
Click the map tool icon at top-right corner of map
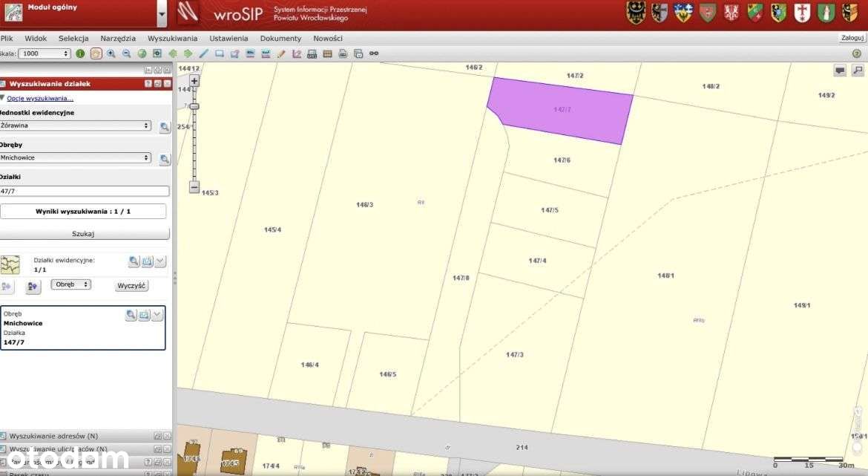(858, 71)
